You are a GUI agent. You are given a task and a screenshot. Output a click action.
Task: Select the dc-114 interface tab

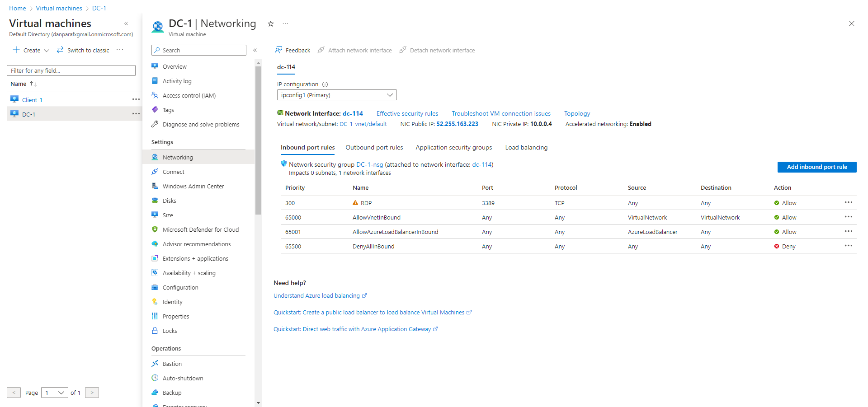(286, 67)
